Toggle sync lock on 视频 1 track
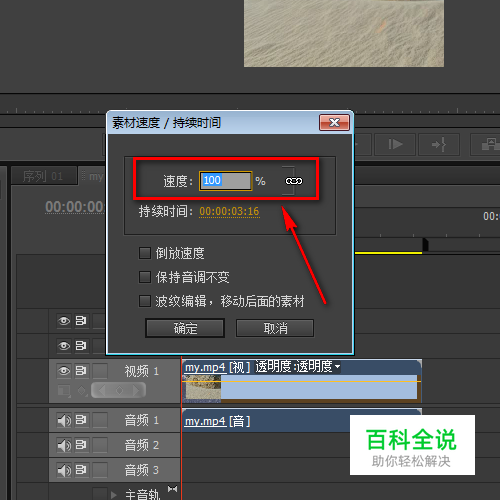This screenshot has height=500, width=500. click(x=81, y=370)
